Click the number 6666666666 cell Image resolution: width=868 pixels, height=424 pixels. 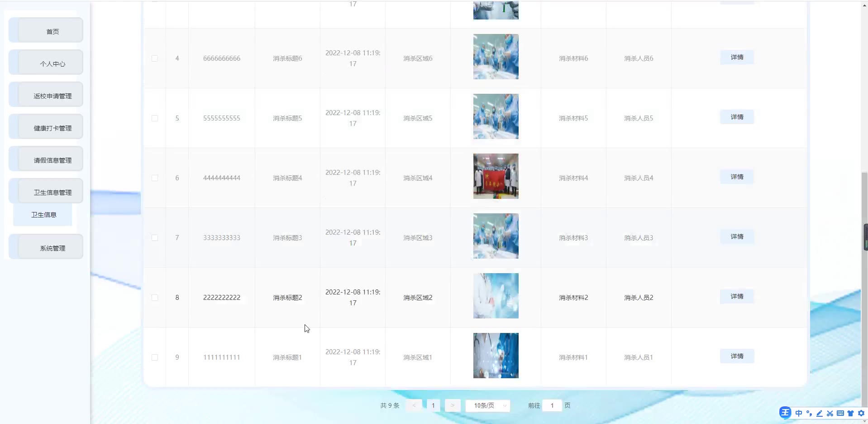[x=222, y=58]
